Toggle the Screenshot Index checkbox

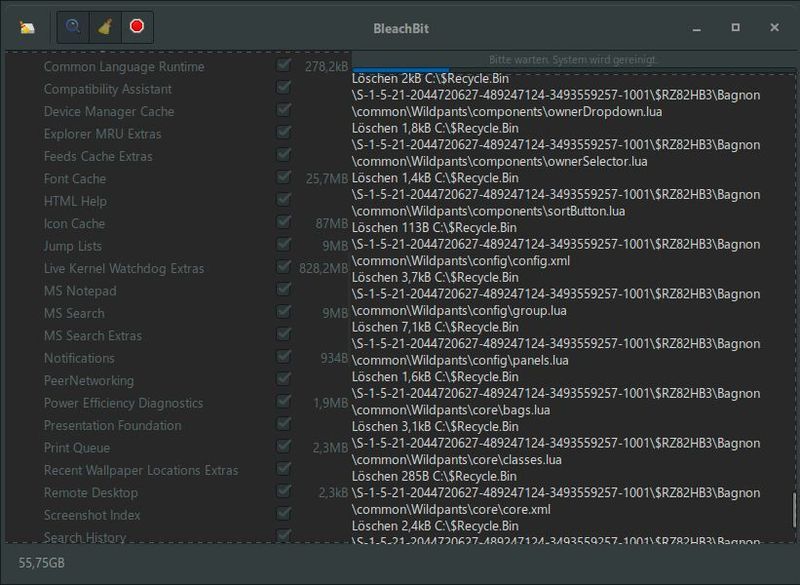(x=284, y=514)
